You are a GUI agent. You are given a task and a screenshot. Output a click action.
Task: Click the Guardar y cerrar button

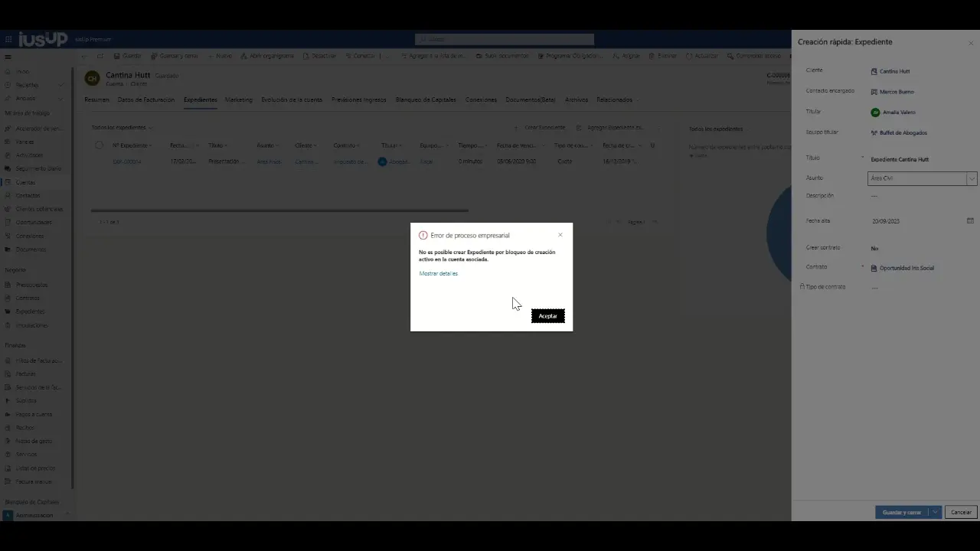tap(901, 512)
